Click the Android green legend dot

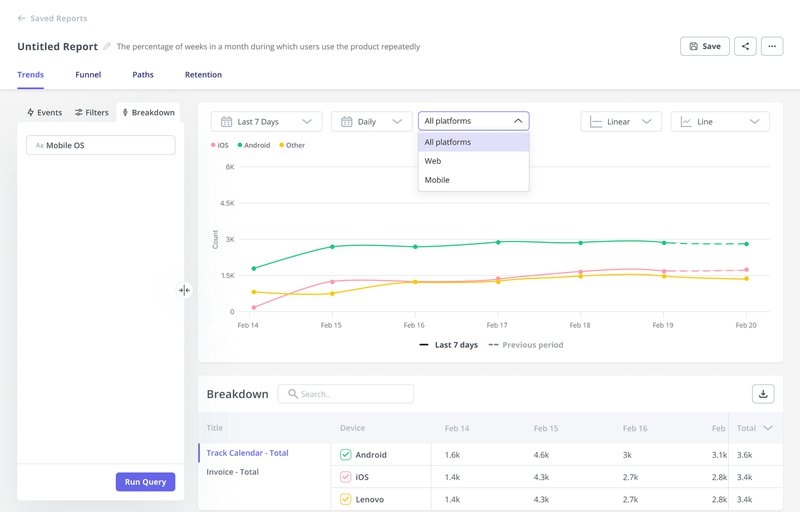pos(241,146)
